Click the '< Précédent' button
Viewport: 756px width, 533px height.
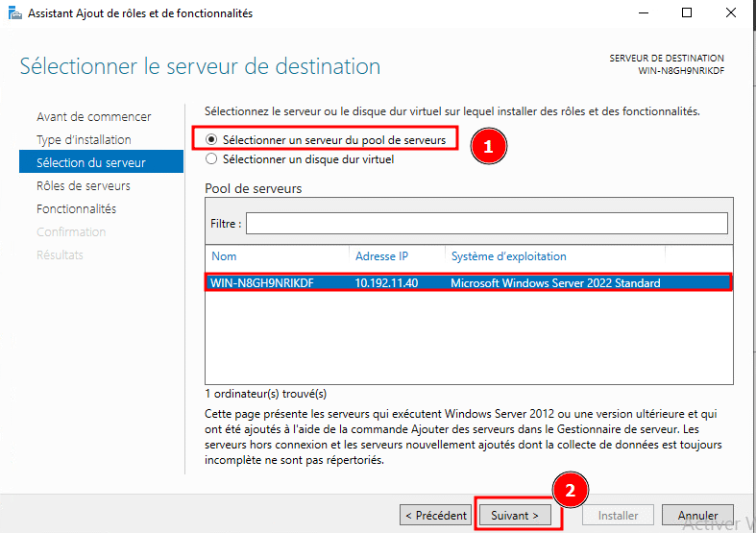(436, 516)
